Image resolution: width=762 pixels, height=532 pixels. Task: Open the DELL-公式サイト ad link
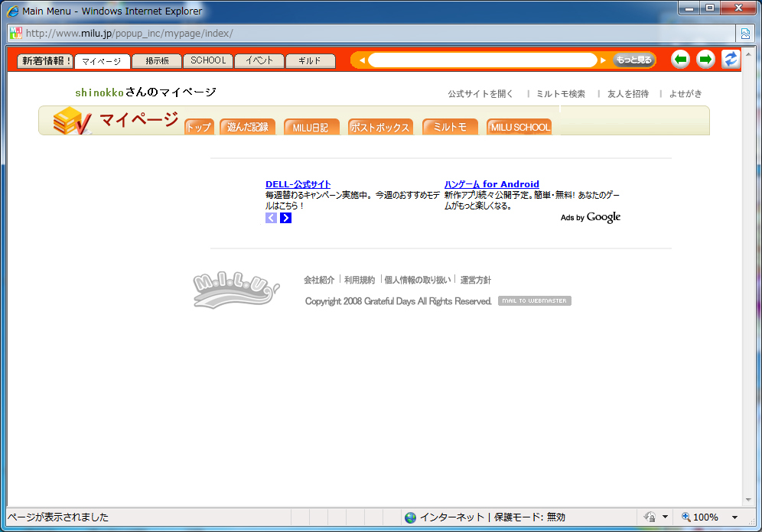point(298,184)
